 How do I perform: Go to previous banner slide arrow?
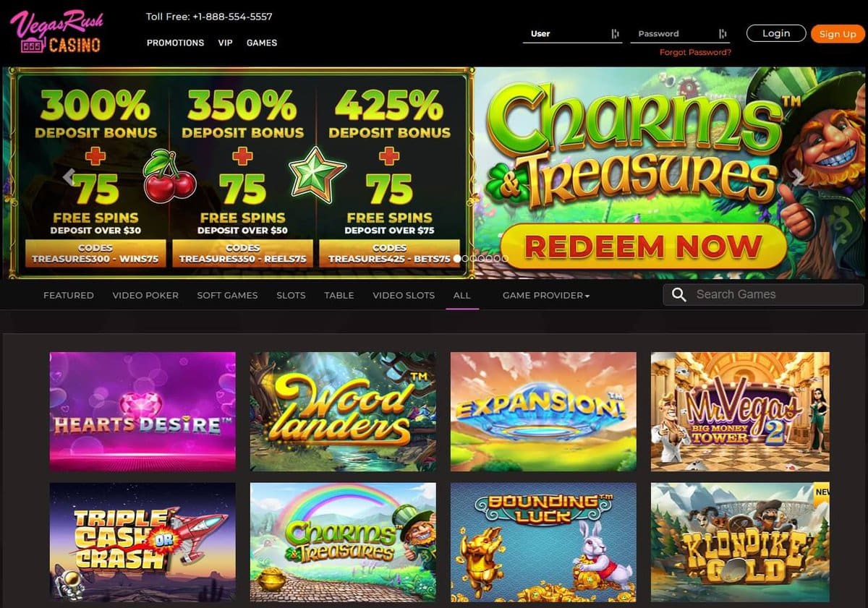(x=69, y=176)
